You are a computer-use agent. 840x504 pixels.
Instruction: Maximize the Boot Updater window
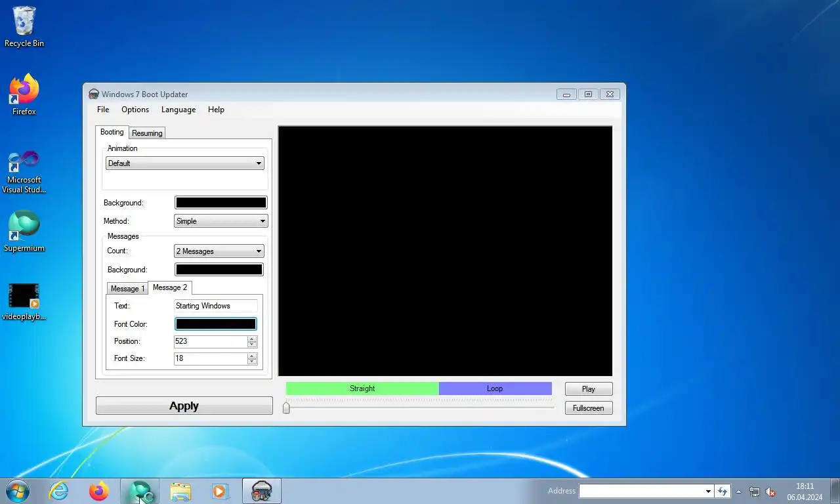click(x=588, y=94)
